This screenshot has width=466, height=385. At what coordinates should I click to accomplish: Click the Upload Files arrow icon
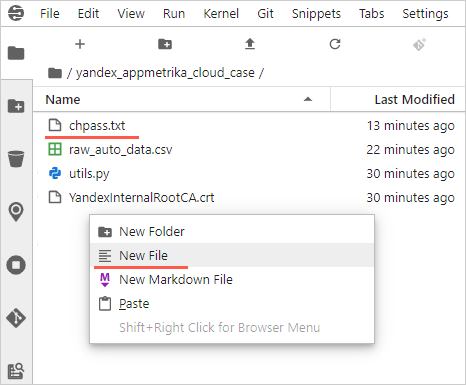[x=250, y=44]
